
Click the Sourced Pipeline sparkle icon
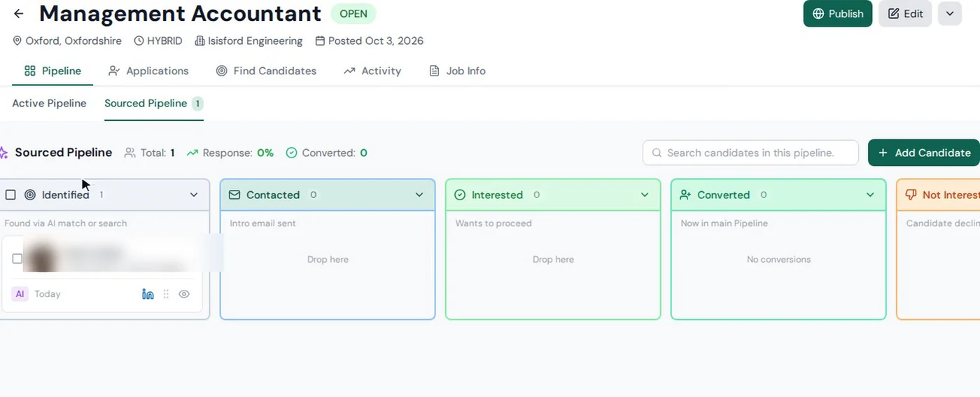(3, 153)
